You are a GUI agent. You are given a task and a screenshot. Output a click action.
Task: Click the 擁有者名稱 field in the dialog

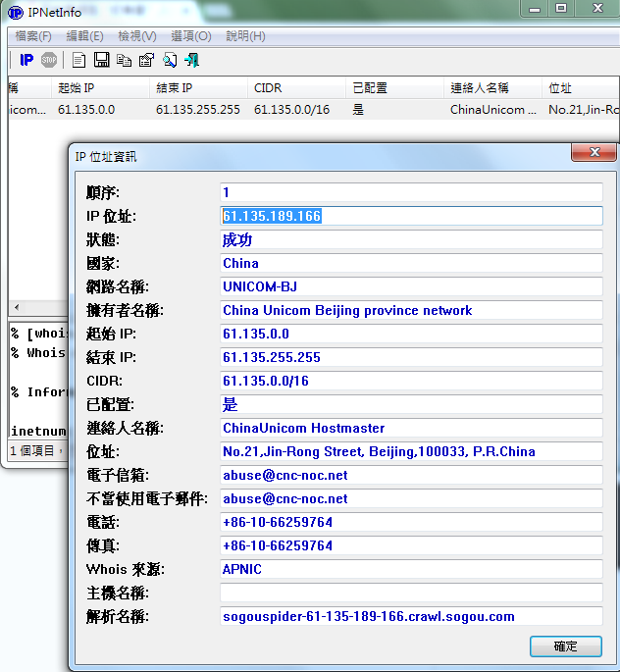tap(411, 310)
